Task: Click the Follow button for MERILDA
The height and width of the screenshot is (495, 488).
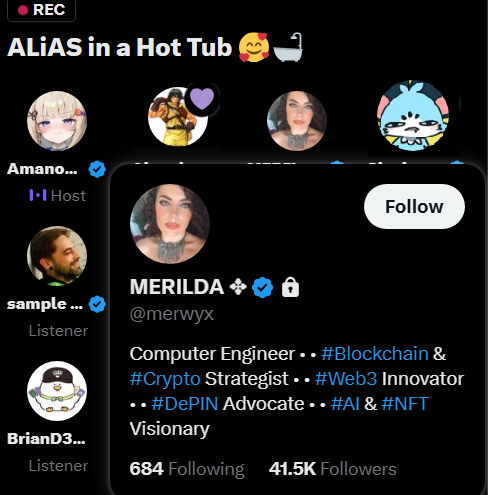Action: click(414, 206)
